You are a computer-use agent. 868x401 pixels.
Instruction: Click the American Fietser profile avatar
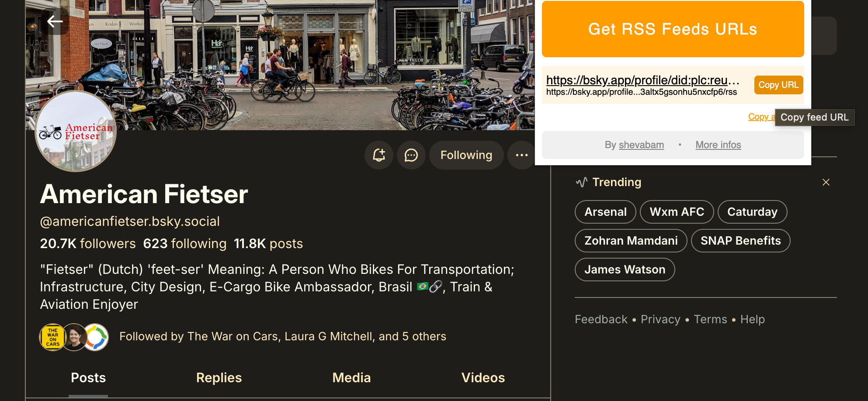[x=76, y=131]
